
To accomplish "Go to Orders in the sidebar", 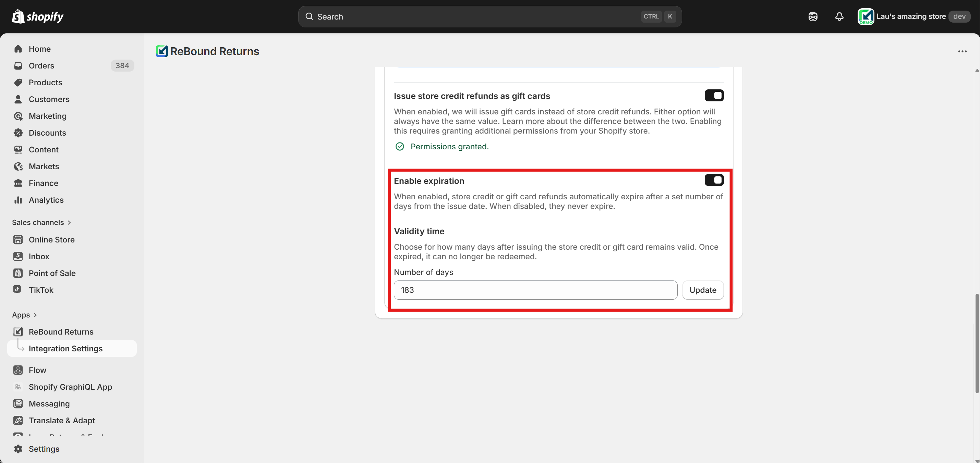I will [41, 65].
